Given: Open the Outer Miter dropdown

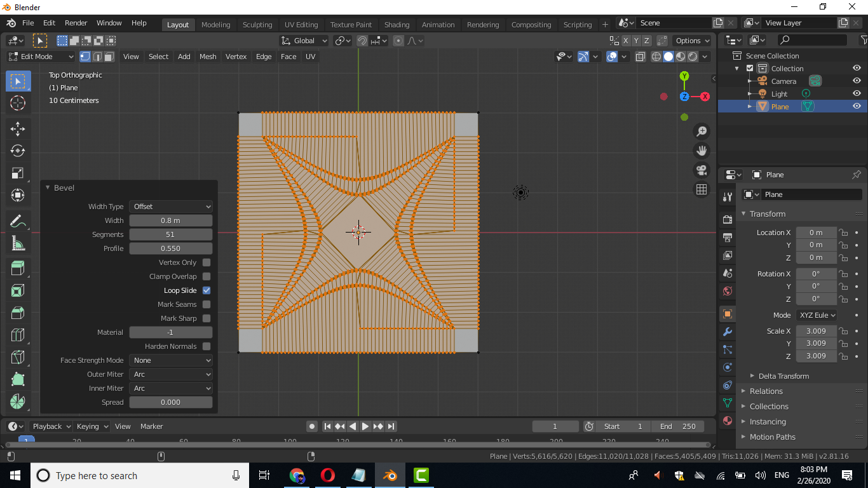Looking at the screenshot, I should point(170,374).
